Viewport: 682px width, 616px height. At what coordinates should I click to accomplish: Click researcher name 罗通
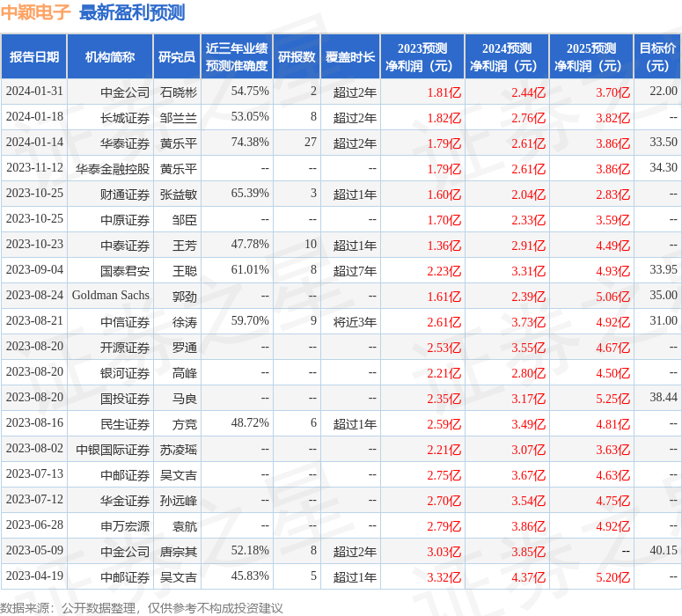185,348
